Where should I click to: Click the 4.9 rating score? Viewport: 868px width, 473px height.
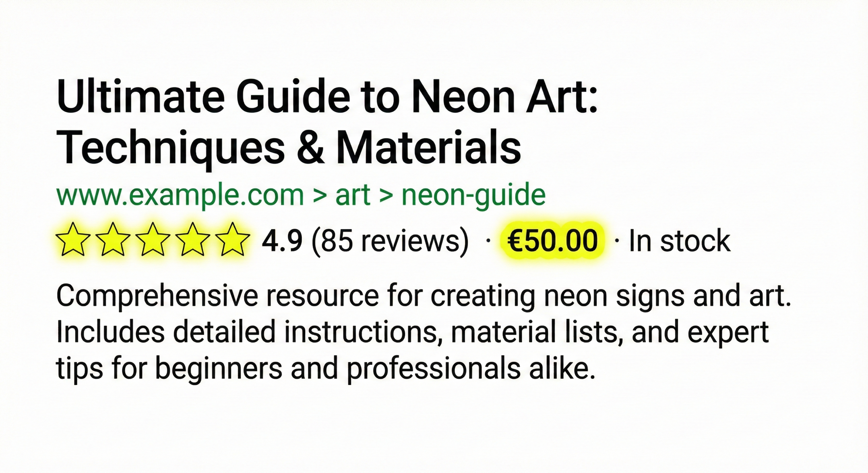click(282, 241)
